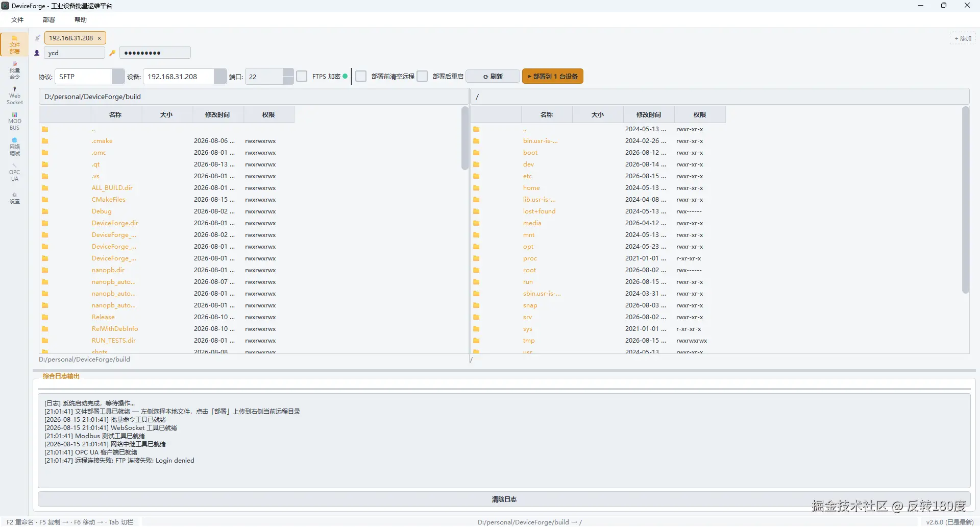Click the folder icon for .cmake
Viewport: 980px width, 527px height.
pos(45,141)
